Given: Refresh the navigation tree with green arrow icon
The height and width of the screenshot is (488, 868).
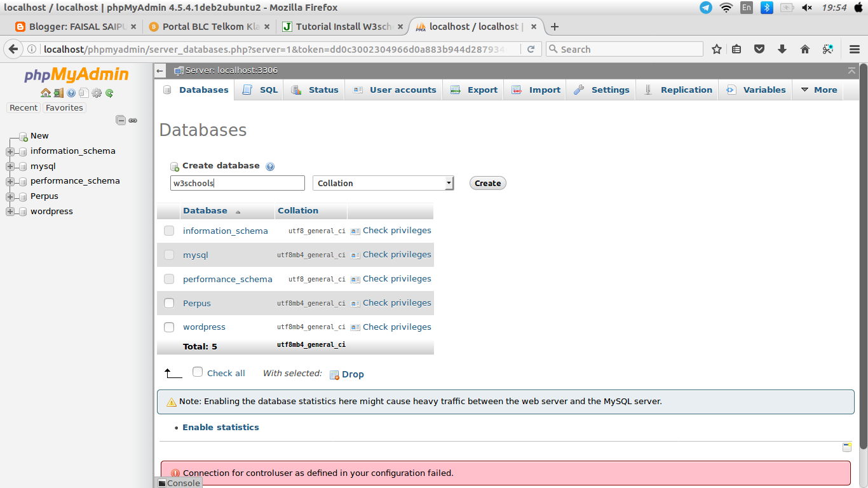Looking at the screenshot, I should [x=109, y=93].
